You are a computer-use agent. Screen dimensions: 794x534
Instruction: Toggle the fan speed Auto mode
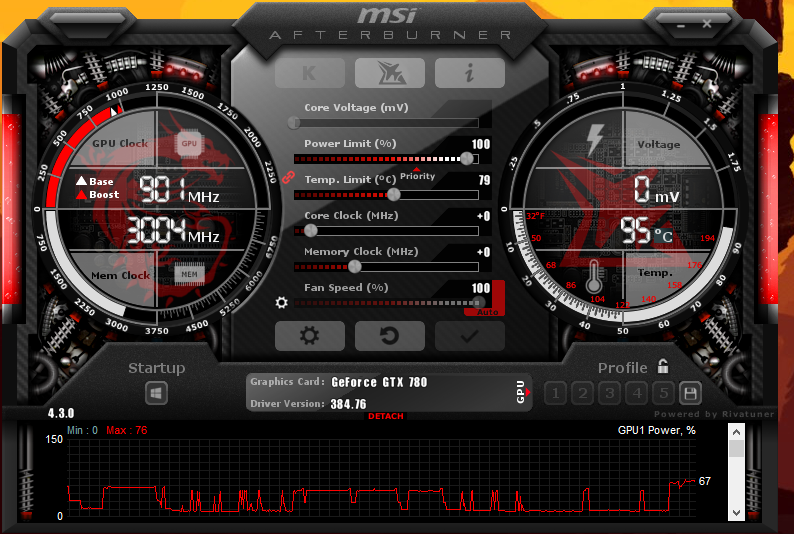pyautogui.click(x=487, y=312)
